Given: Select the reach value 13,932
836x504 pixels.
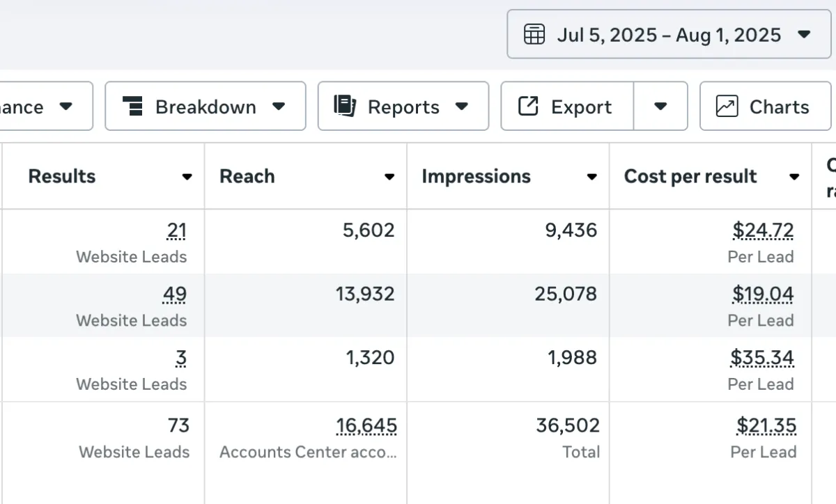Looking at the screenshot, I should click(365, 294).
